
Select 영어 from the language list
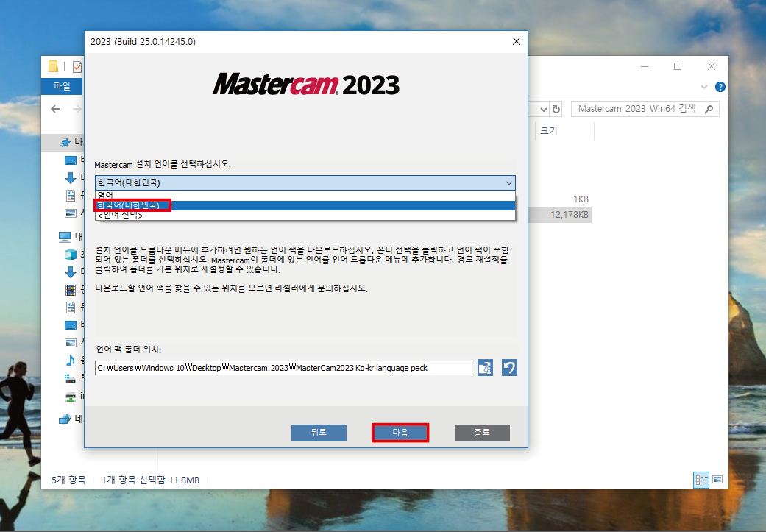(x=305, y=195)
